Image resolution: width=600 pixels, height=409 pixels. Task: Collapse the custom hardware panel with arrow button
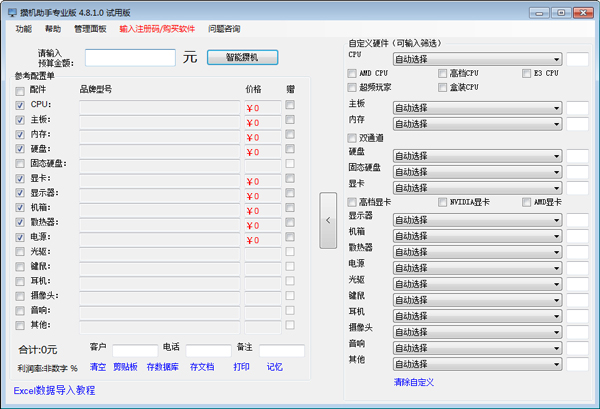[x=328, y=220]
